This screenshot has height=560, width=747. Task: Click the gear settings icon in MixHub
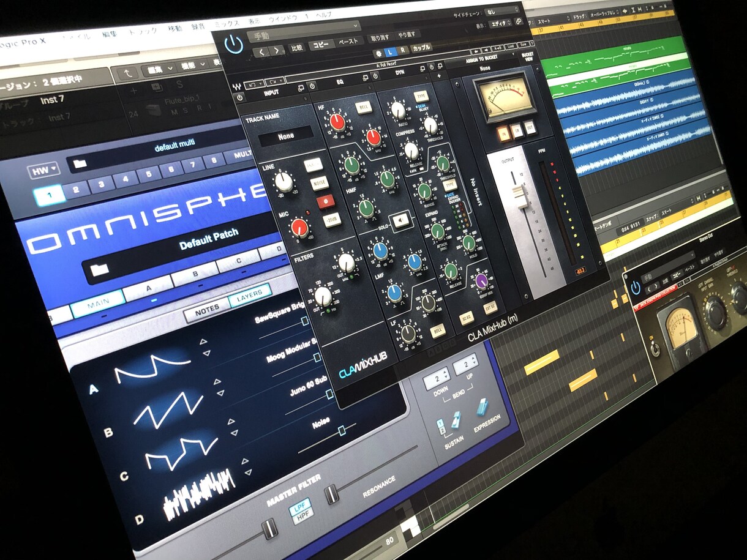[x=378, y=54]
